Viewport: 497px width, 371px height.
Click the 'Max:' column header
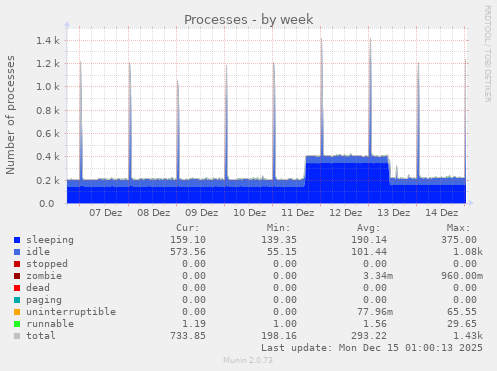pos(458,228)
